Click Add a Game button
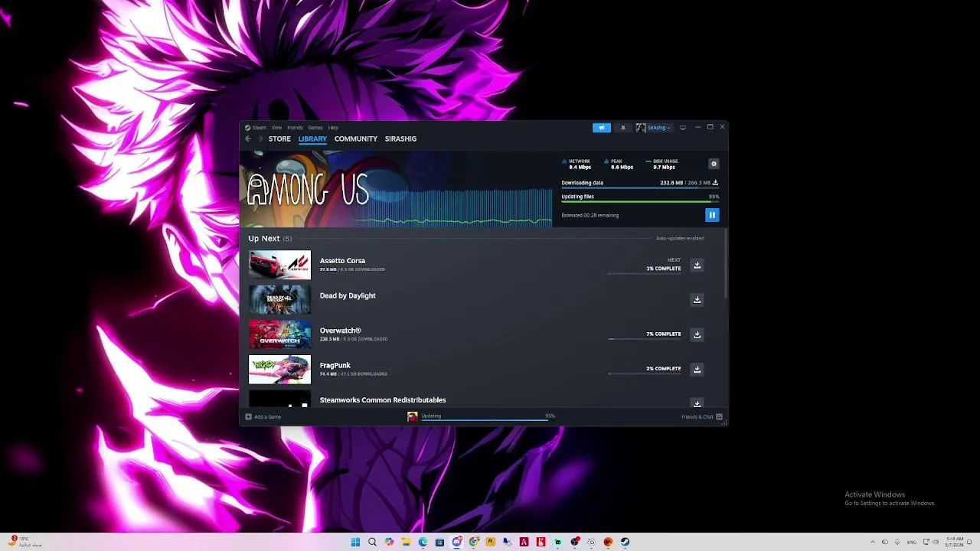This screenshot has width=980, height=551. click(263, 417)
